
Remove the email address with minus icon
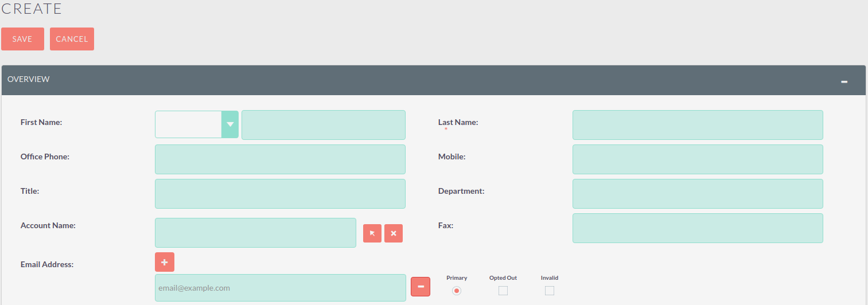point(421,287)
